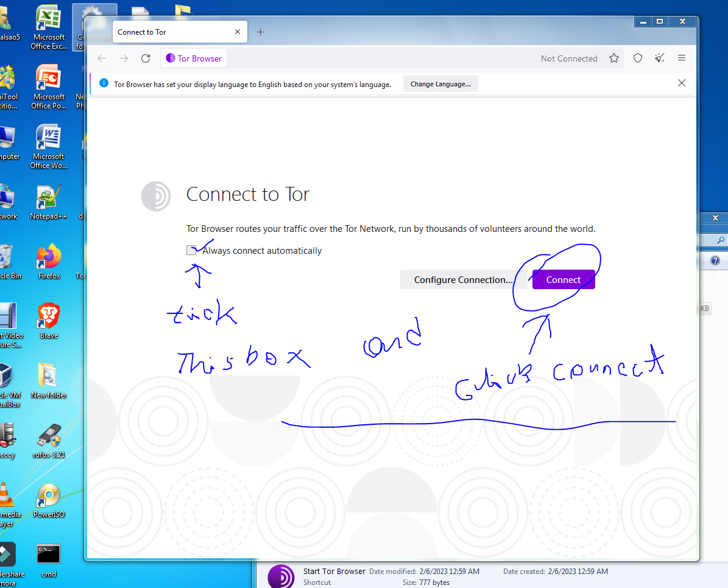Click the help question mark in Explorer window
Screen dimensions: 728x588
(715, 261)
